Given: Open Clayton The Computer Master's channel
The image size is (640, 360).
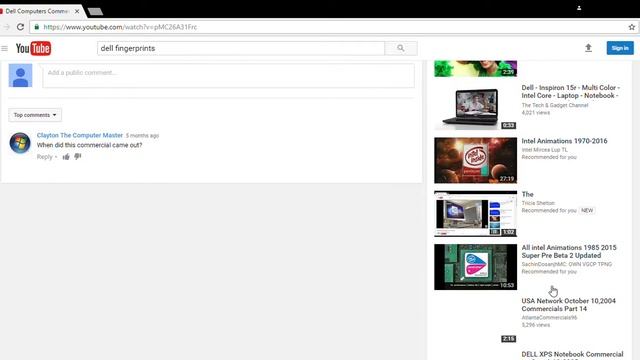Looking at the screenshot, I should [80, 135].
